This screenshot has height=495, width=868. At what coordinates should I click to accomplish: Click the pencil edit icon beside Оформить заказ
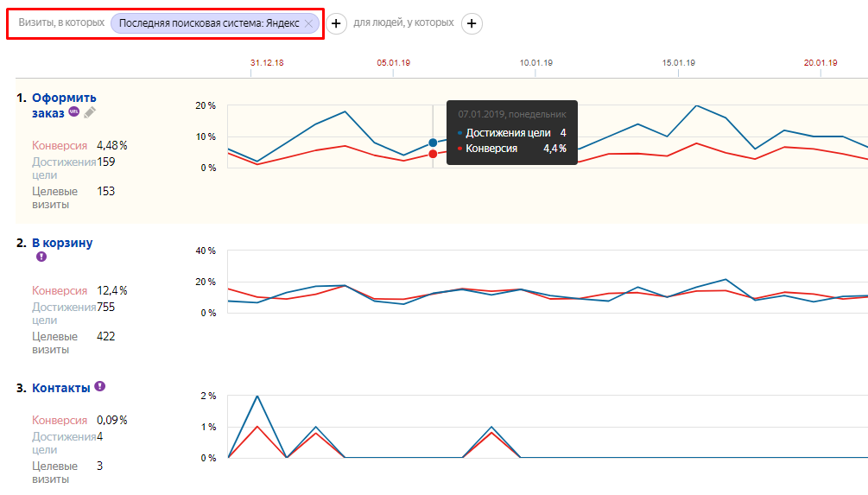click(90, 112)
